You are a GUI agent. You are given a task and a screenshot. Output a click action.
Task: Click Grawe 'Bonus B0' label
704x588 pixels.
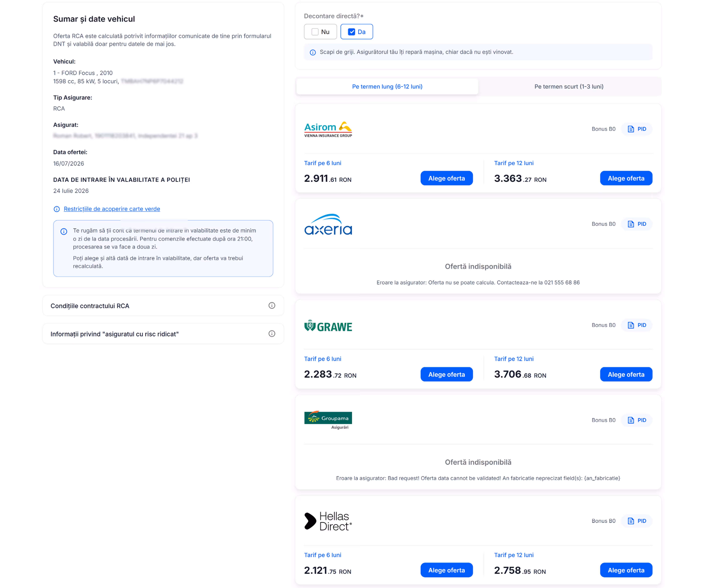pyautogui.click(x=603, y=325)
